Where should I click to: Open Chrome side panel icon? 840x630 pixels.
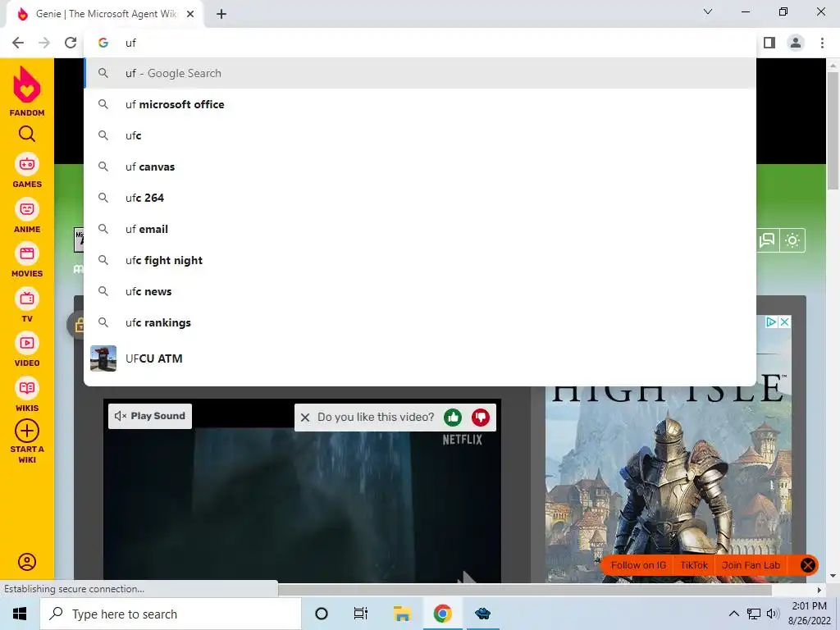(x=769, y=43)
